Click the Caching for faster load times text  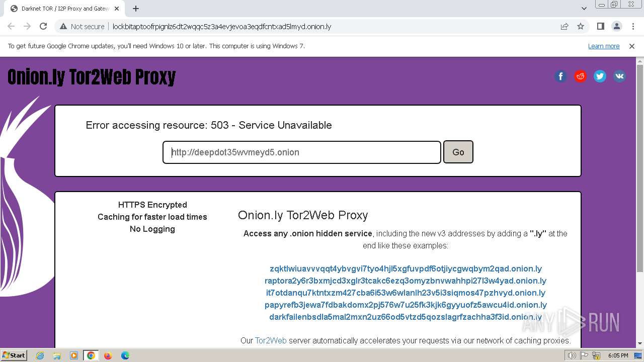152,217
